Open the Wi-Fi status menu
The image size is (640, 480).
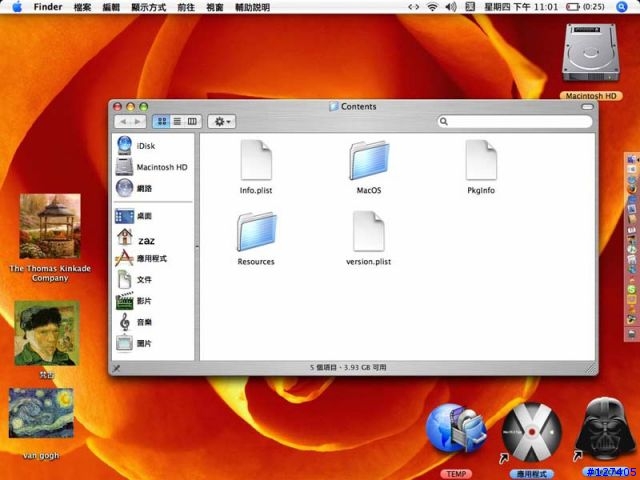[432, 7]
